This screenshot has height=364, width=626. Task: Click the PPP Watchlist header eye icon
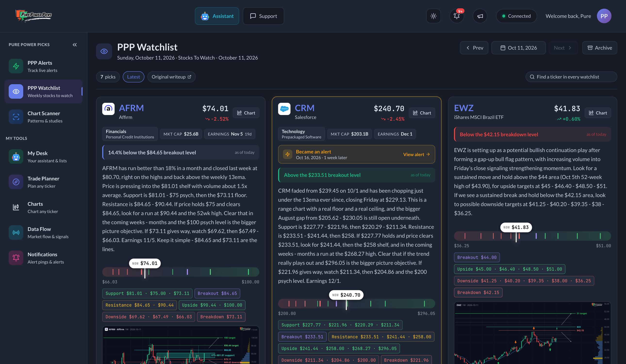click(x=104, y=51)
